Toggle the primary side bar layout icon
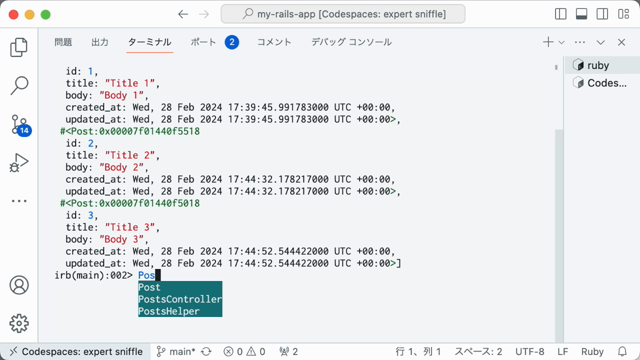This screenshot has width=640, height=360. pyautogui.click(x=560, y=14)
